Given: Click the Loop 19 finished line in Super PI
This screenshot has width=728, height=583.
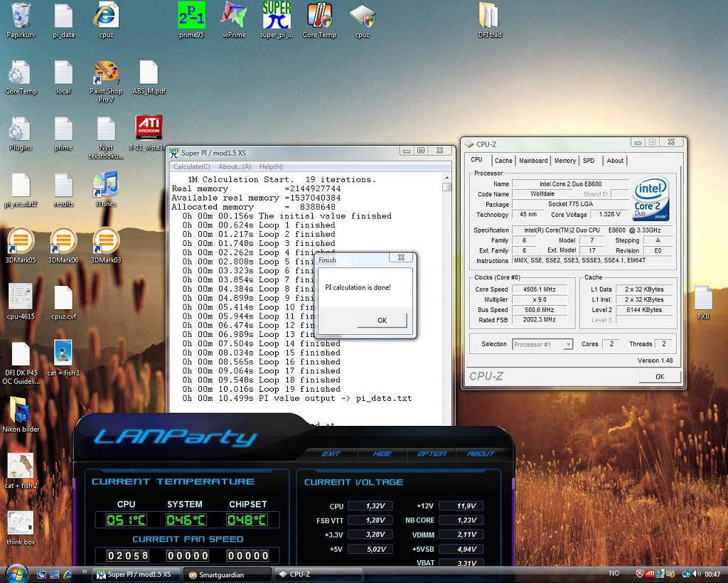Looking at the screenshot, I should (262, 389).
